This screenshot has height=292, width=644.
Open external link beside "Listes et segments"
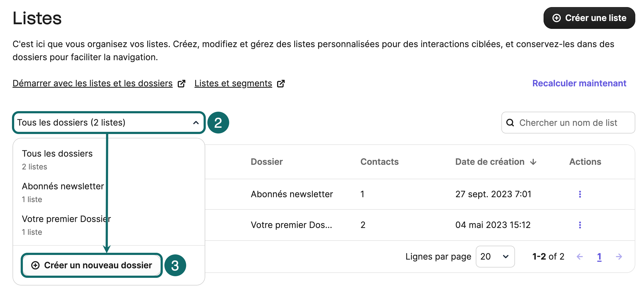(281, 83)
